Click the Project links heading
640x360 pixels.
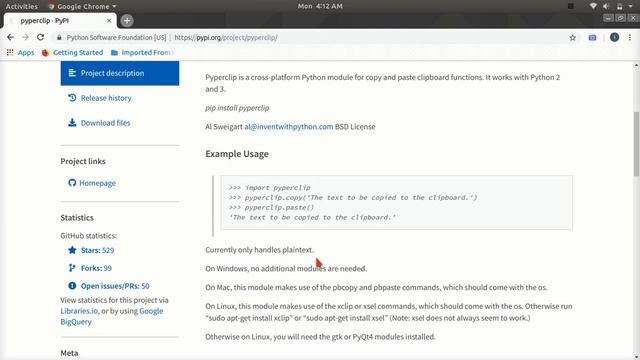[83, 161]
